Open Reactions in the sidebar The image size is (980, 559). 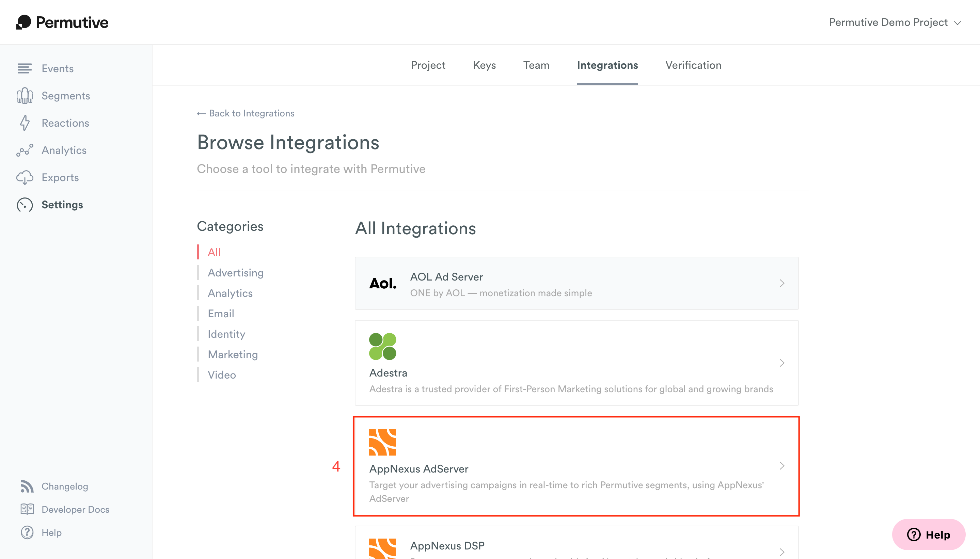[65, 123]
